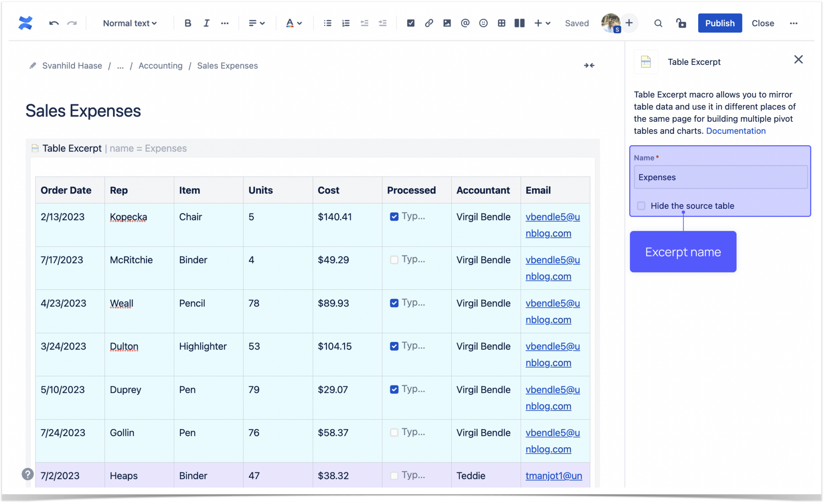Image resolution: width=826 pixels, height=504 pixels.
Task: Expand the insert more elements menu
Action: pyautogui.click(x=542, y=23)
